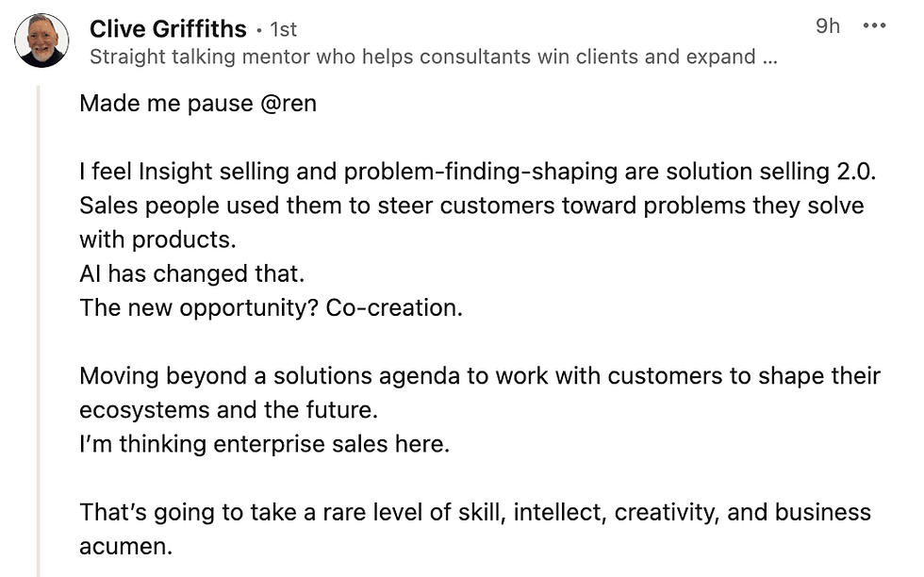The width and height of the screenshot is (924, 577).
Task: Click the 'That's going to take a rare level' line
Action: (475, 512)
